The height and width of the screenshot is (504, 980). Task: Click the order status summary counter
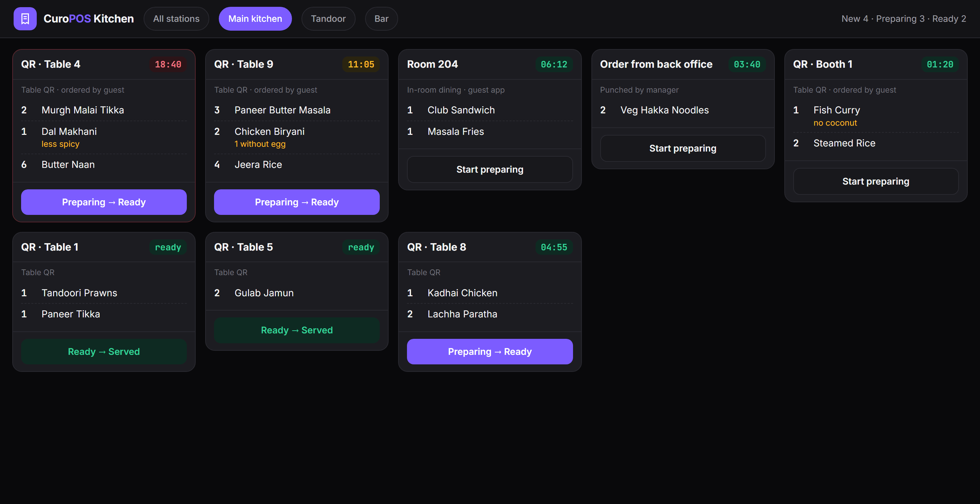(x=903, y=19)
